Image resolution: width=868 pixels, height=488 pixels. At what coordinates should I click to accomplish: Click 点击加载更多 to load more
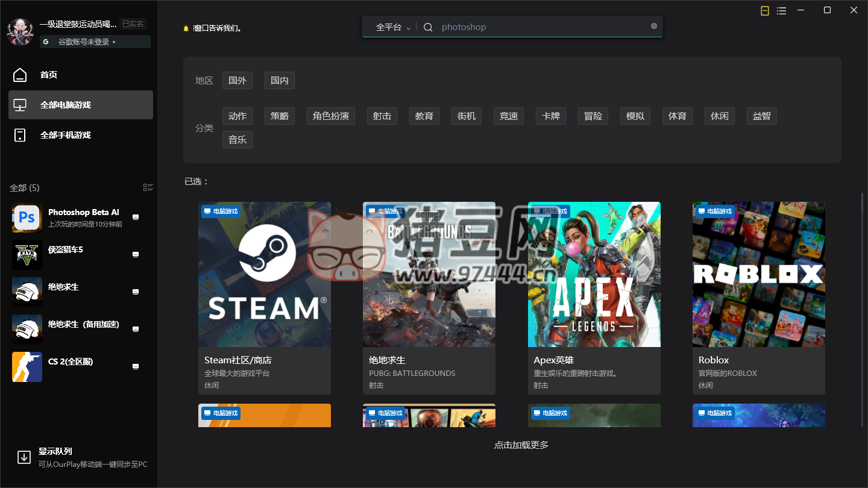click(521, 445)
